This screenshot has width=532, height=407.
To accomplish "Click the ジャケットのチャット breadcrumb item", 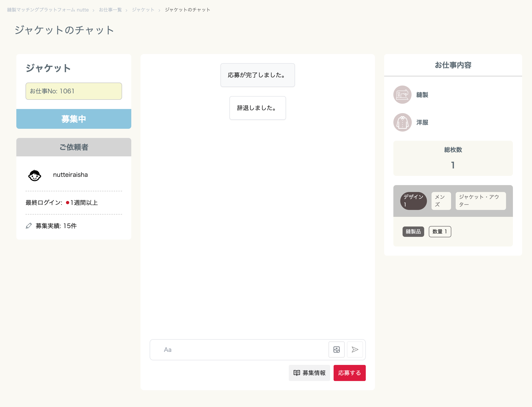I will (188, 10).
